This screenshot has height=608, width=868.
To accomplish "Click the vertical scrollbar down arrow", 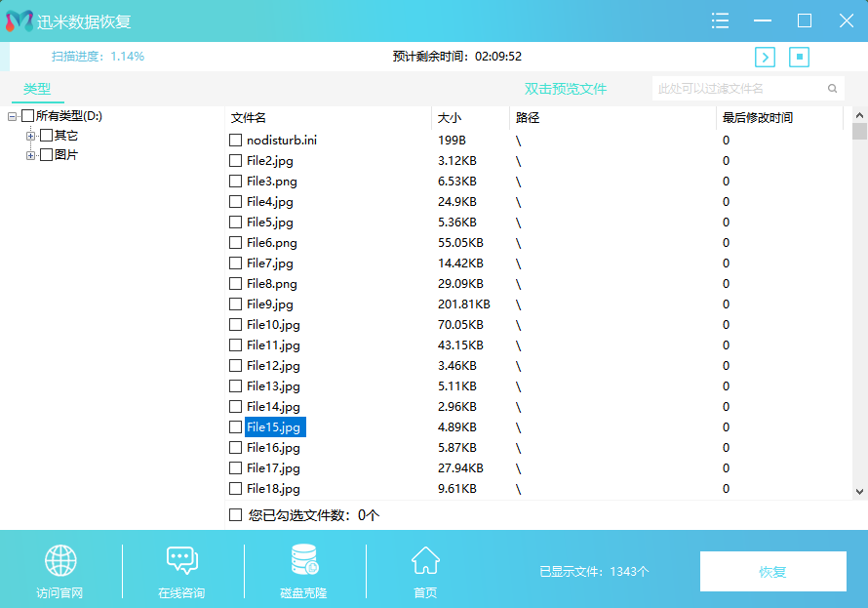I will (x=859, y=492).
